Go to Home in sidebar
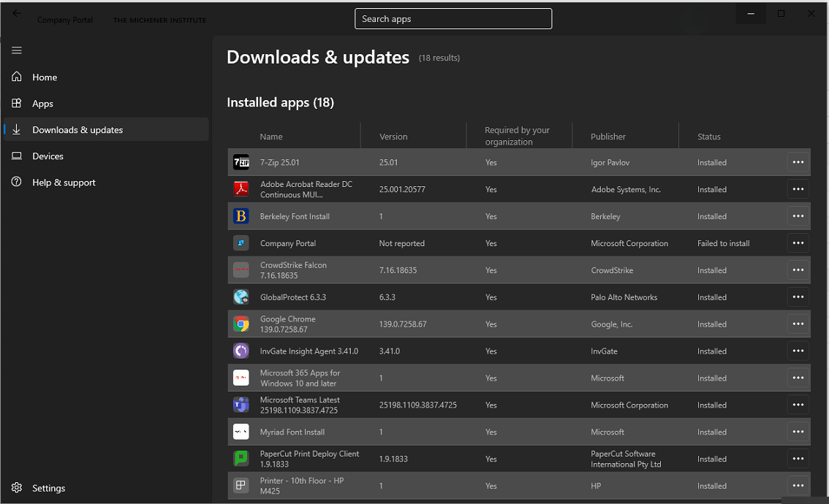Screen dimensions: 829x504 (x=45, y=77)
